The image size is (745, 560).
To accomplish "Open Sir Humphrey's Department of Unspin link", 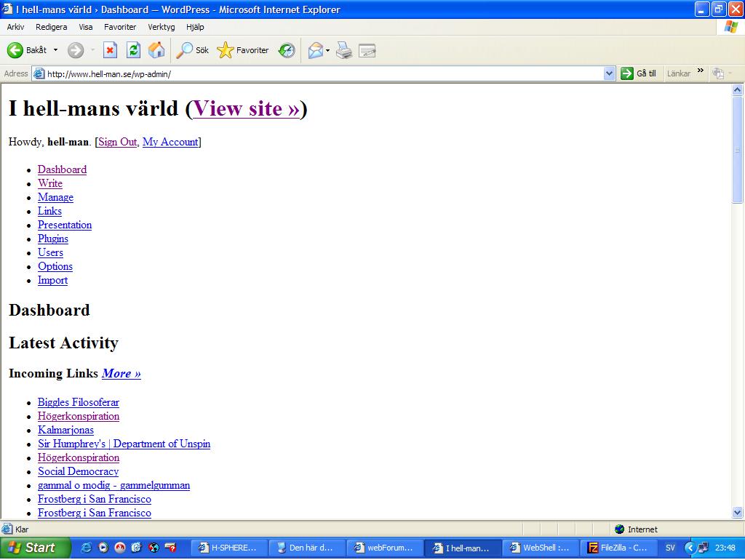I will pos(124,444).
